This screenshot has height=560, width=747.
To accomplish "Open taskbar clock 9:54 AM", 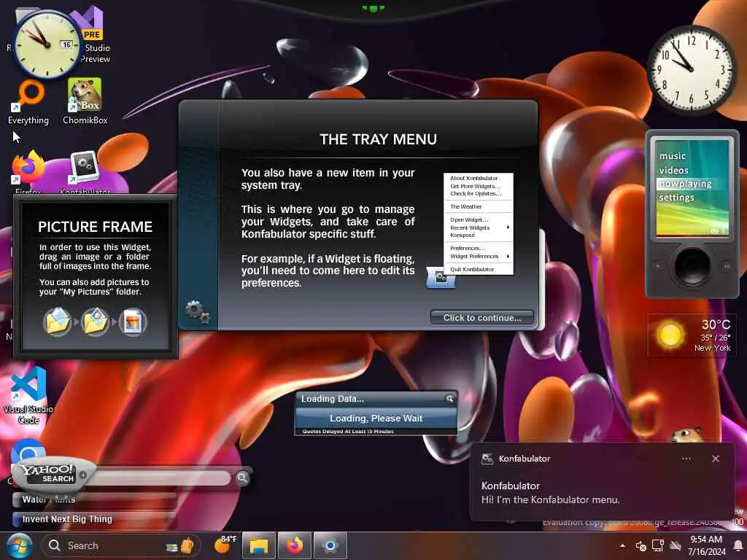I will (x=706, y=545).
